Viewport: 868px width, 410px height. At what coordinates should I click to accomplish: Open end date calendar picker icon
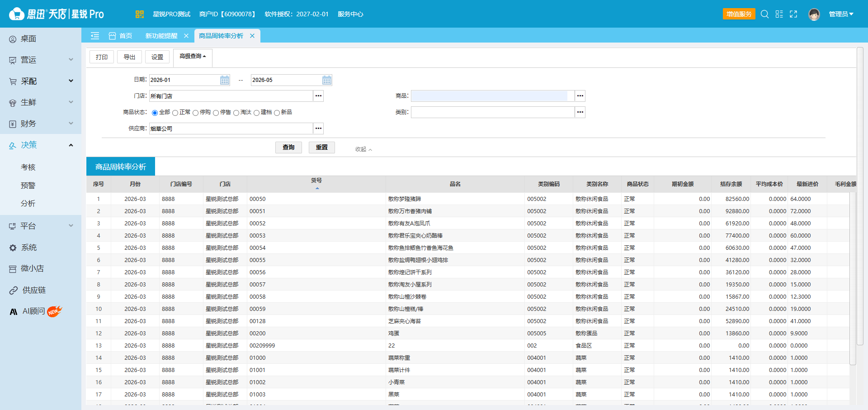coord(327,80)
